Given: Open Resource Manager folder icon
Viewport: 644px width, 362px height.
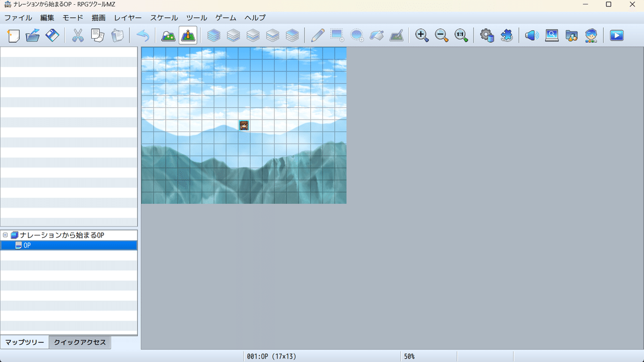Looking at the screenshot, I should tap(571, 36).
